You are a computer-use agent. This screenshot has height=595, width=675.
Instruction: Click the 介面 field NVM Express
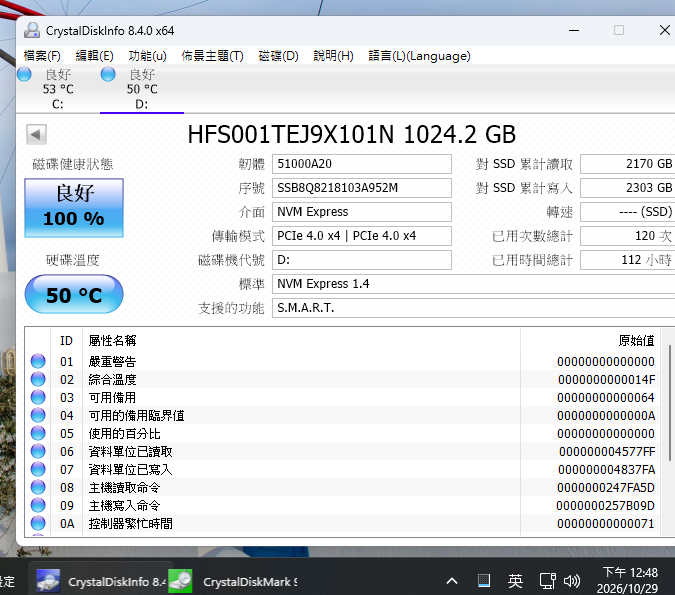coord(362,212)
